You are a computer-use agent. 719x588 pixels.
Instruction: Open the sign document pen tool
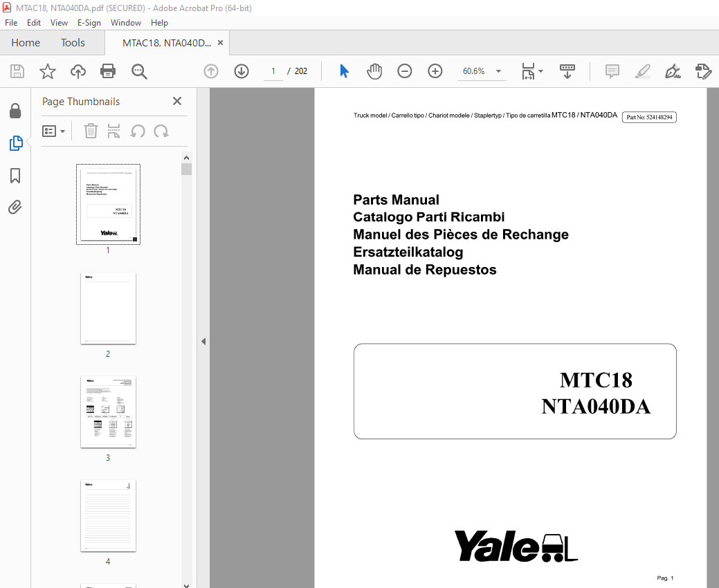(673, 71)
